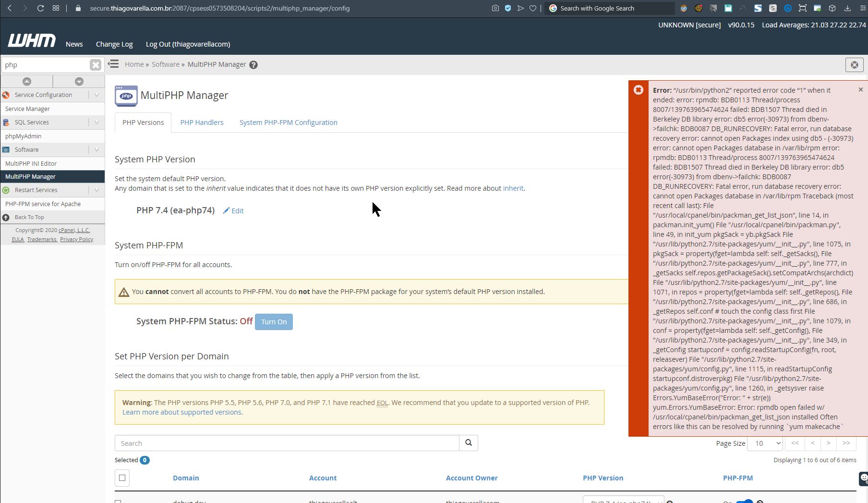The width and height of the screenshot is (868, 503).
Task: Click the heart bookmark icon
Action: (533, 8)
